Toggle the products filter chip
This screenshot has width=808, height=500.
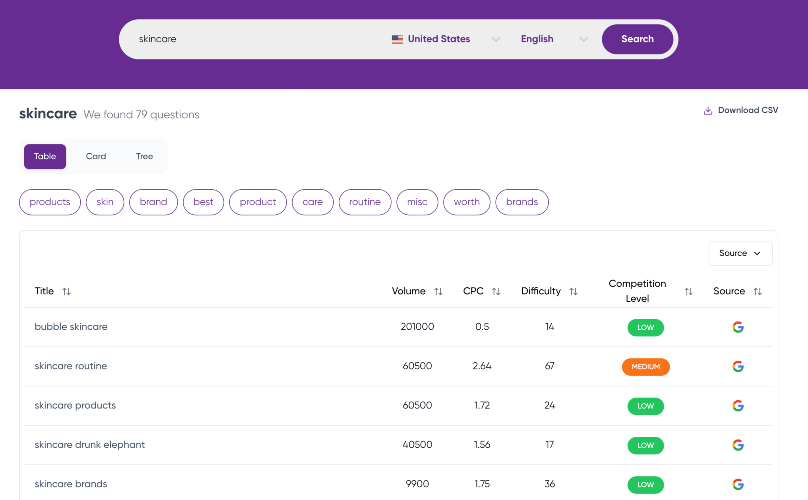coord(50,202)
